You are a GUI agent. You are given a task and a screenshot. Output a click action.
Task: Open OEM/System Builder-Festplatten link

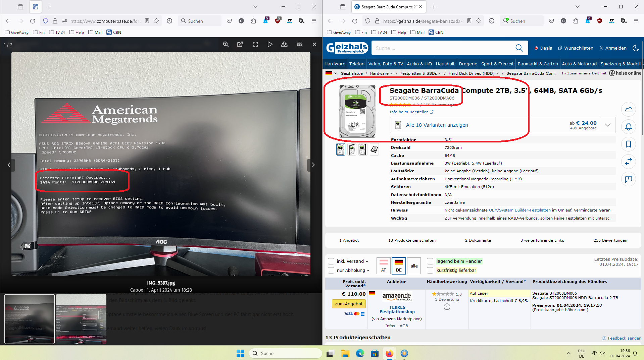pos(519,210)
